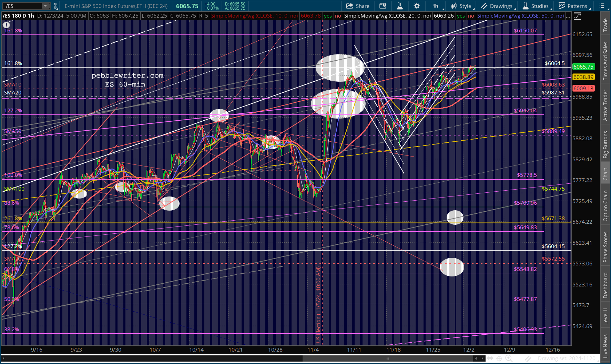Open the Dashboard side tab
Image resolution: width=611 pixels, height=364 pixels.
click(x=605, y=285)
